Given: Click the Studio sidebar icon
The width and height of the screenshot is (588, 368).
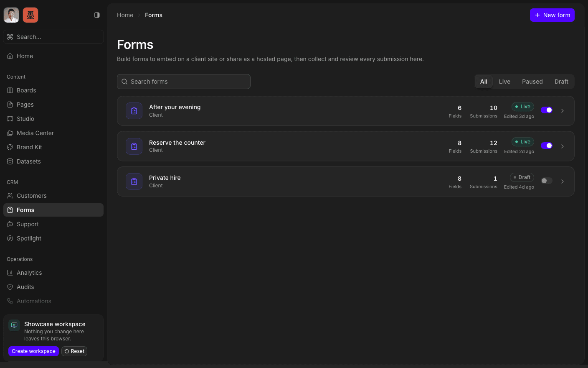Looking at the screenshot, I should tap(10, 119).
